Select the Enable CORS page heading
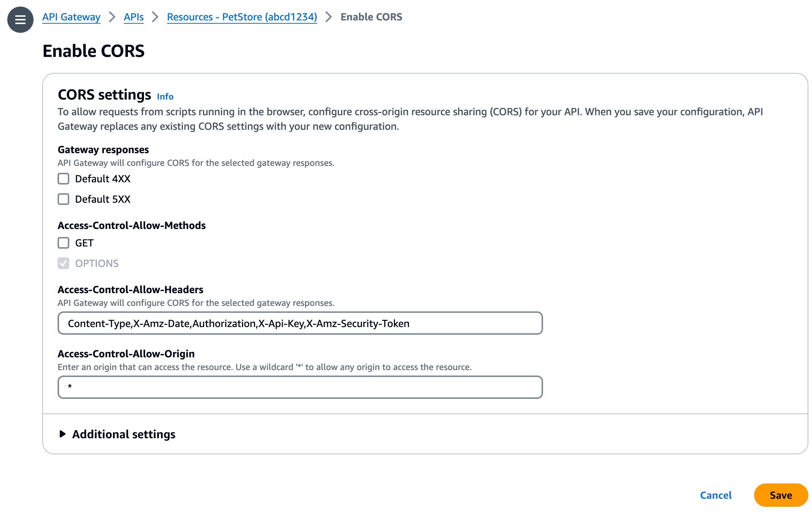Screen dimensions: 812x517 point(94,51)
